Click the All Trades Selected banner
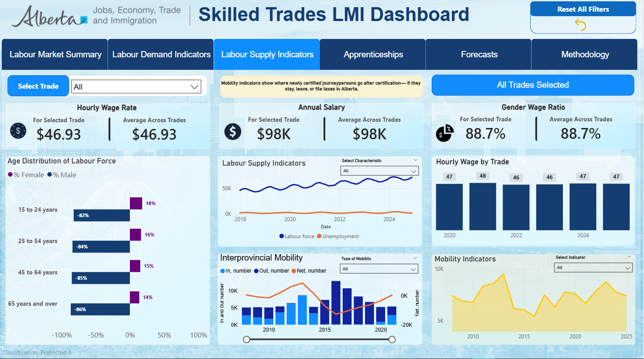The width and height of the screenshot is (644, 359). pos(533,85)
